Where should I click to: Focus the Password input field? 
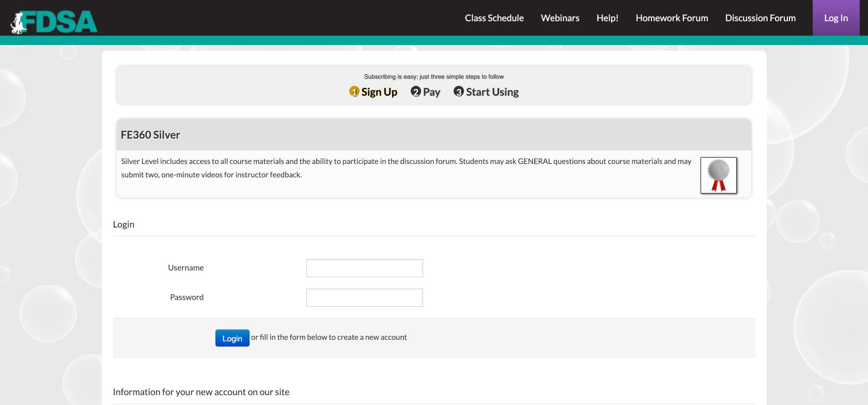point(364,297)
